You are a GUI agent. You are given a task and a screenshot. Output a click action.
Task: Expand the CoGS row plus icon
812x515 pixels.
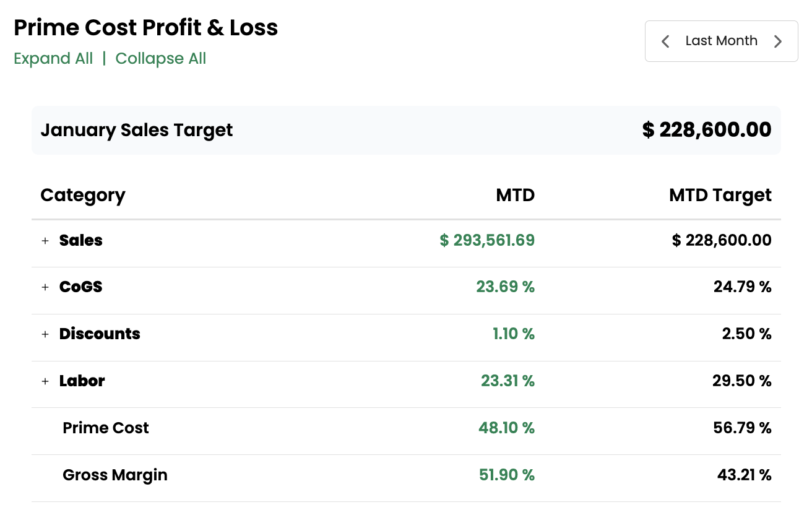click(x=45, y=287)
